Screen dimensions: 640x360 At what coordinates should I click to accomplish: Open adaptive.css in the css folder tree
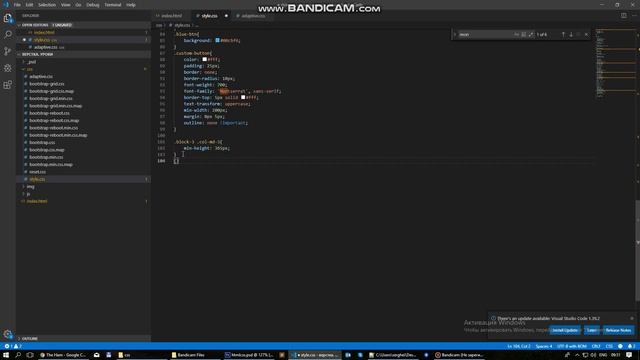tap(41, 76)
